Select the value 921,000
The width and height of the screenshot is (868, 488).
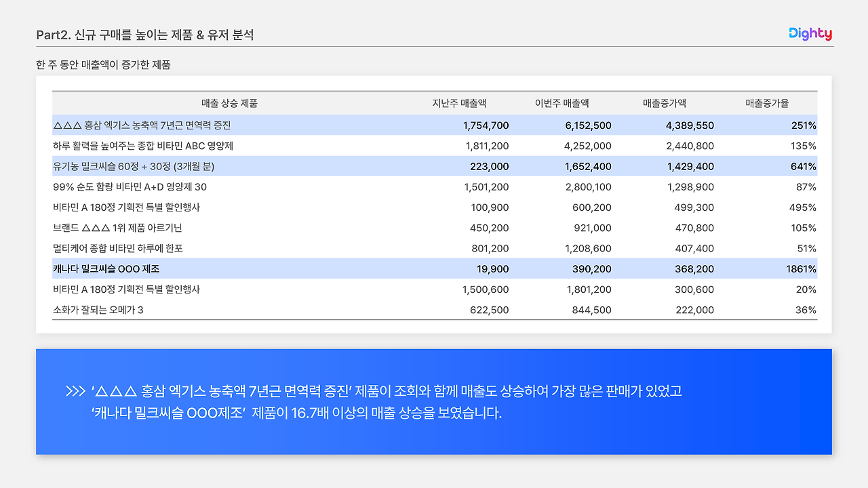tap(592, 228)
